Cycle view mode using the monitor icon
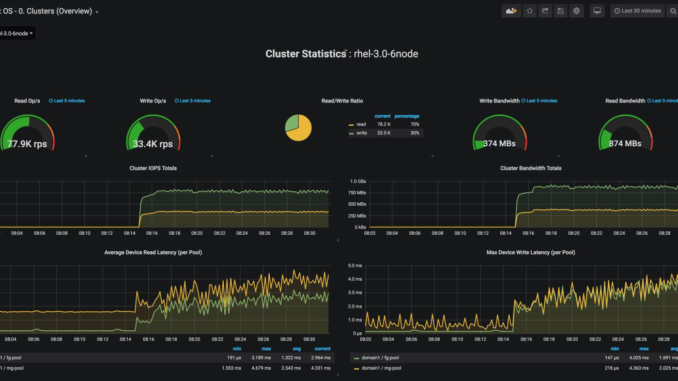The width and height of the screenshot is (678, 381). 597,11
